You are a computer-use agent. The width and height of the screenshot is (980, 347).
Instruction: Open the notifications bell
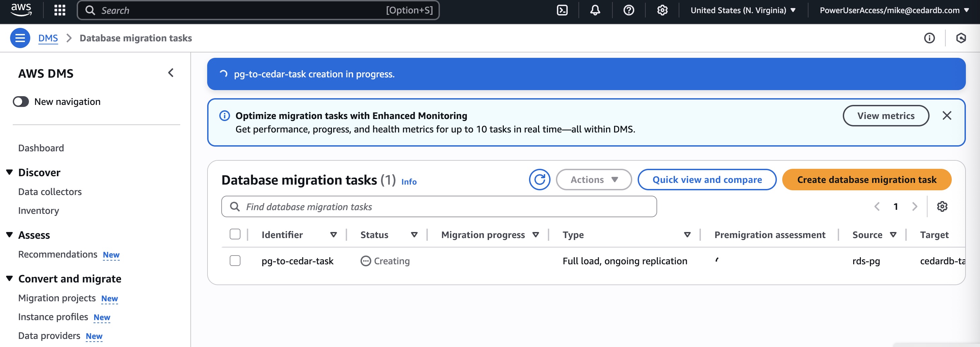click(x=595, y=10)
